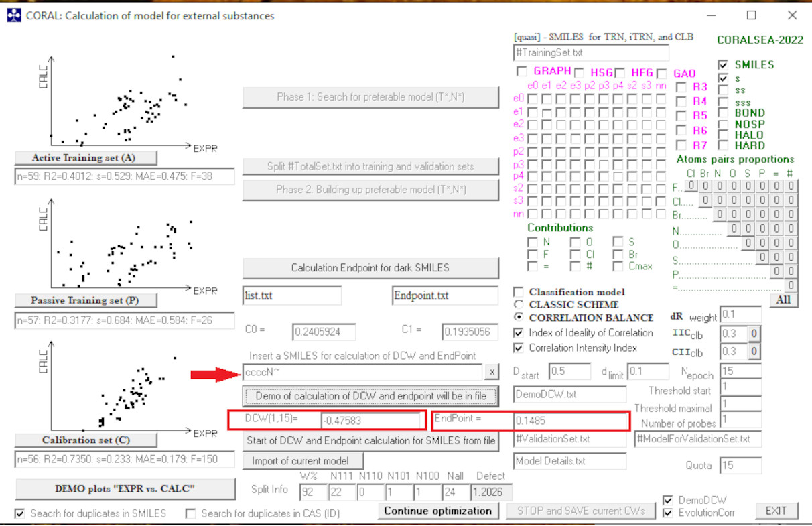Image resolution: width=812 pixels, height=526 pixels.
Task: Enable the GRAPH checkbox
Action: [x=522, y=72]
